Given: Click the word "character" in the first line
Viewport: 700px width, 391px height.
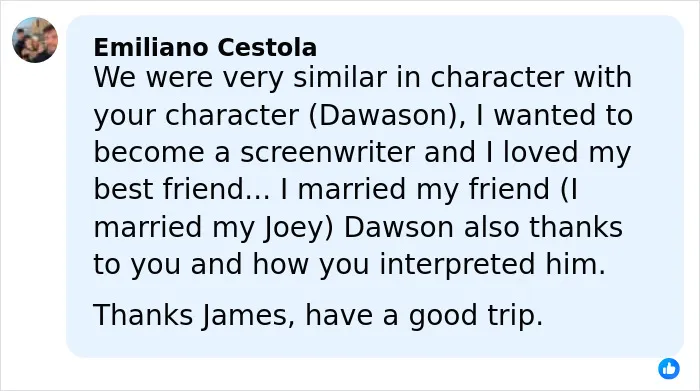Looking at the screenshot, I should click(x=497, y=77).
